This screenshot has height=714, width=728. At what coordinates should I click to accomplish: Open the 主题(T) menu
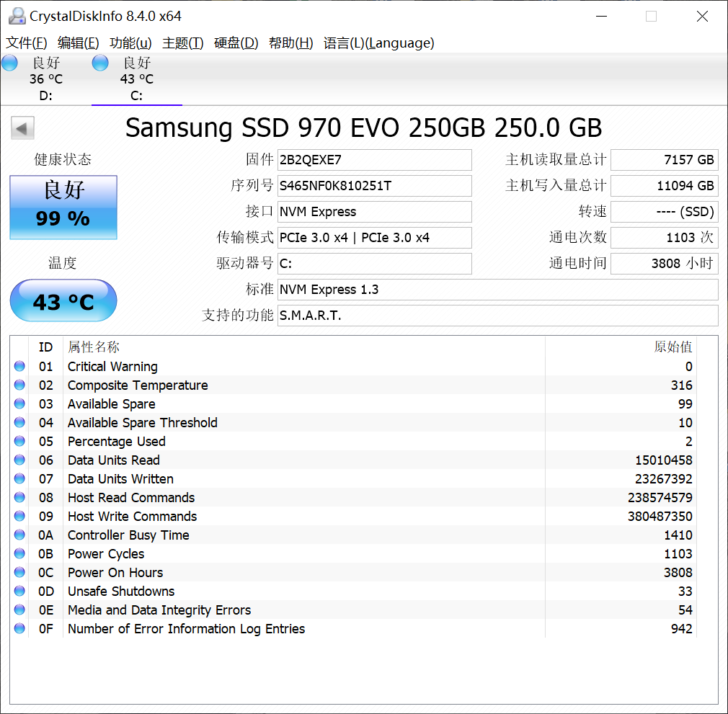pyautogui.click(x=183, y=43)
